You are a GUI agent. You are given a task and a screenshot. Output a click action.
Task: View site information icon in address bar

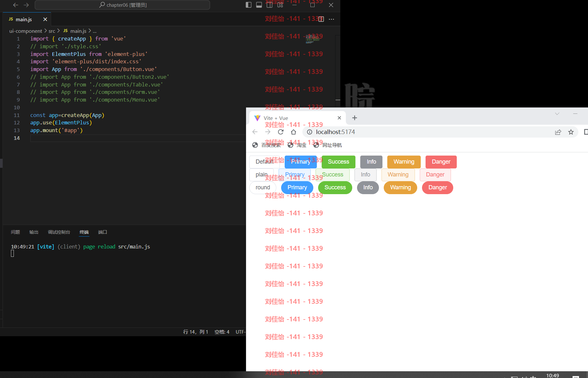click(x=309, y=132)
